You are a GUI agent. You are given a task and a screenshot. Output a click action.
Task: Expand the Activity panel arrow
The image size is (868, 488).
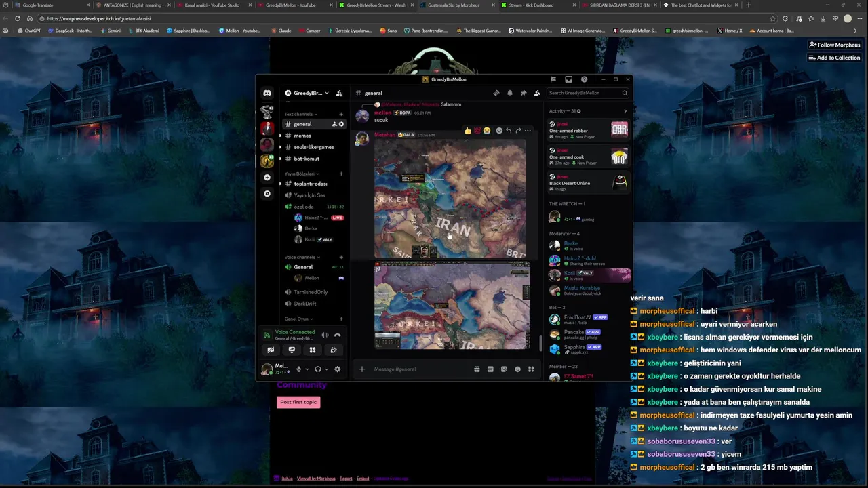click(x=625, y=111)
